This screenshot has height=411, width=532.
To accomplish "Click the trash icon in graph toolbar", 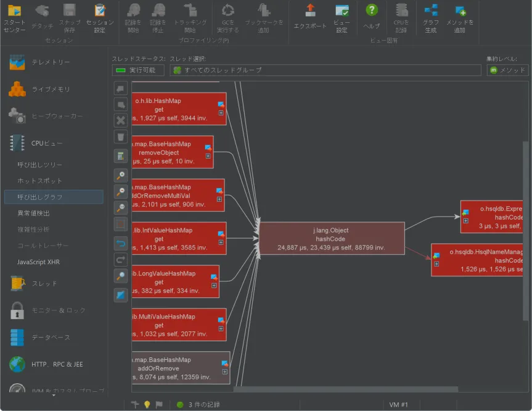I will 120,137.
